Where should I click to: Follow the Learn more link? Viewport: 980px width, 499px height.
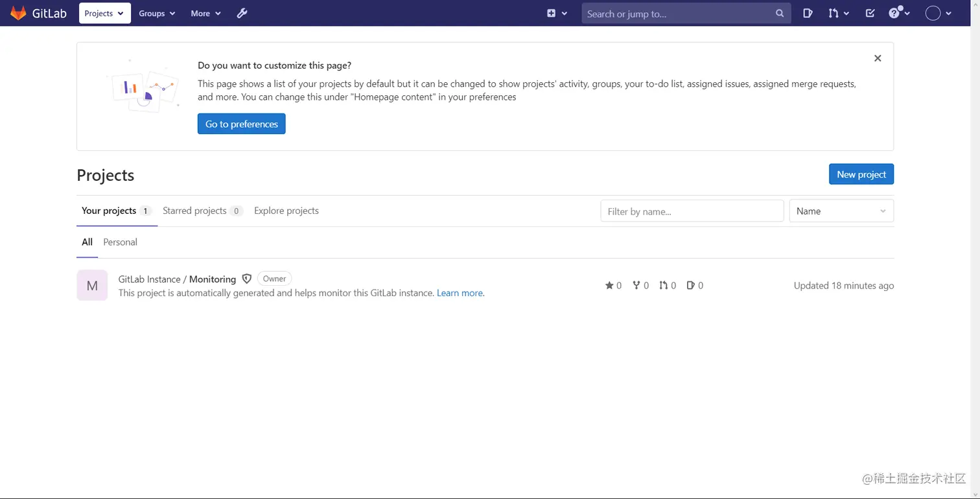point(460,293)
